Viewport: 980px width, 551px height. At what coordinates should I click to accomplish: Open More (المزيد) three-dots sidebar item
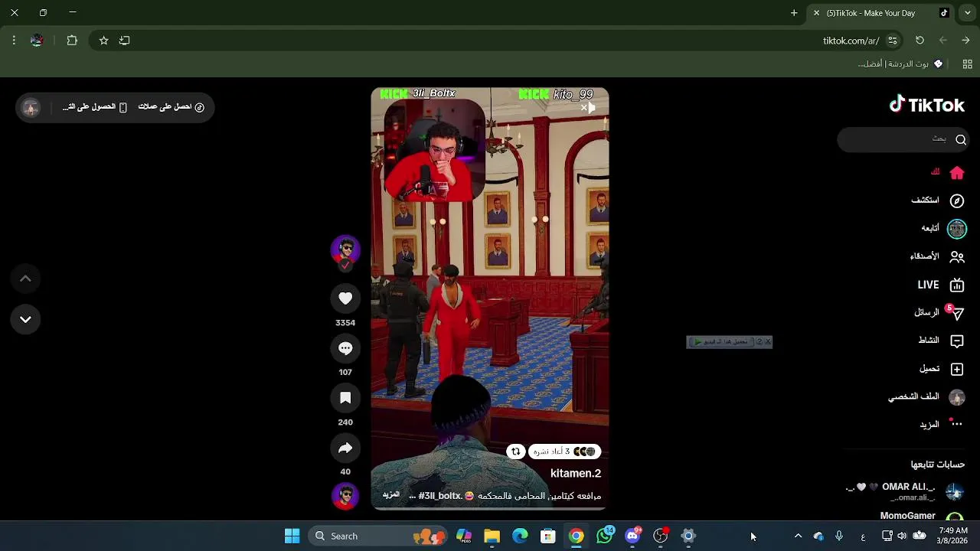pos(941,425)
